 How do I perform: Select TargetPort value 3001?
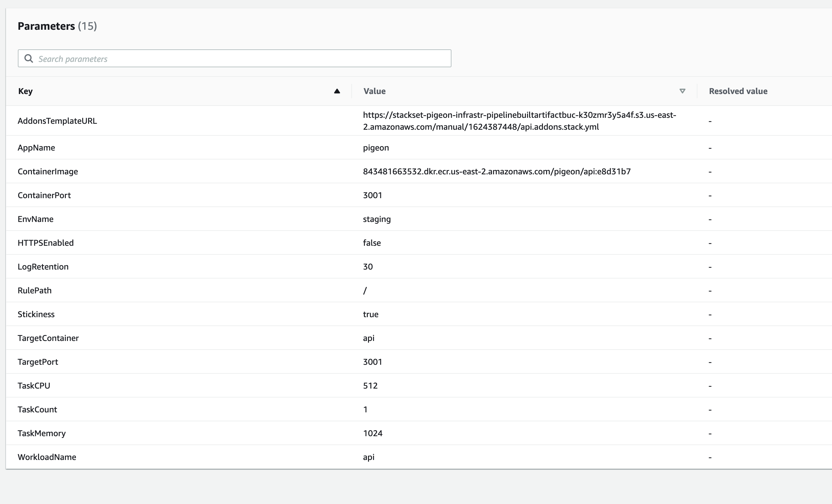pyautogui.click(x=373, y=362)
